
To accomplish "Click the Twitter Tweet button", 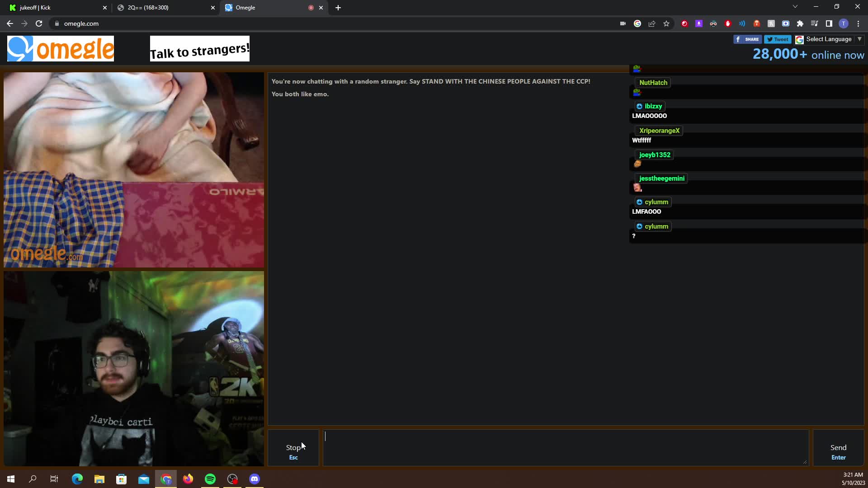I will 778,39.
